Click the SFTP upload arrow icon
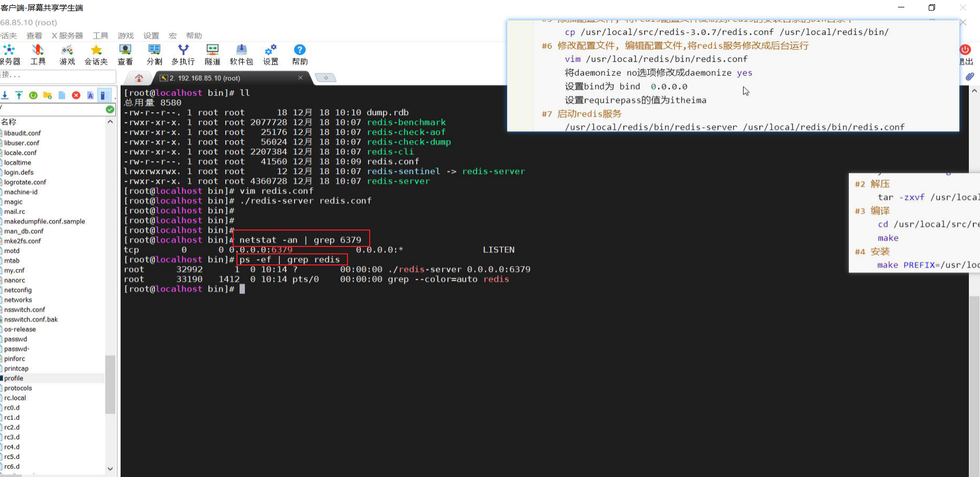980x477 pixels. 19,95
